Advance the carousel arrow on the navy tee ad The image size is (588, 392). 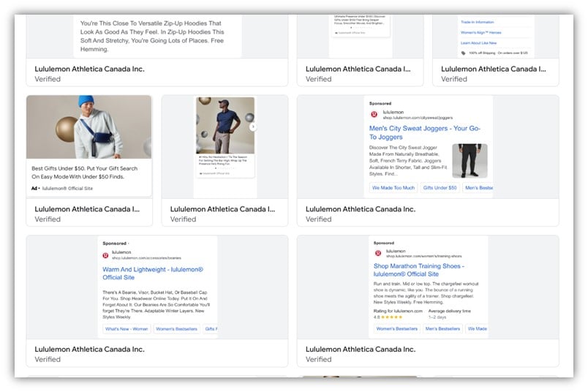253,127
